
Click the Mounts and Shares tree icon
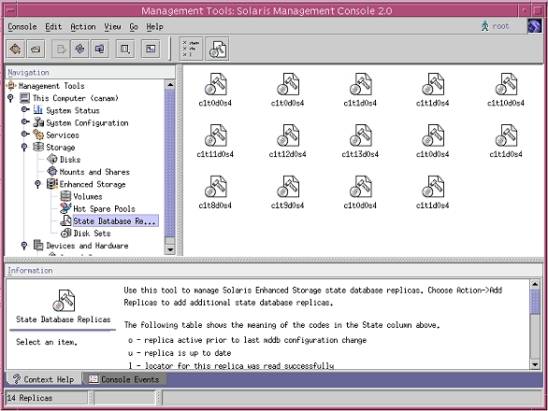(52, 172)
